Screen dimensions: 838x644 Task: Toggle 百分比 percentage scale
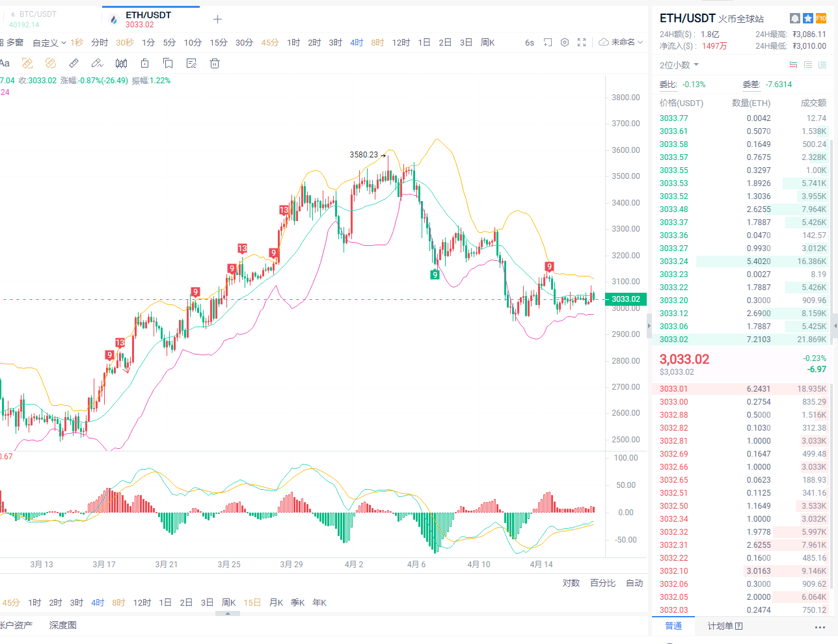602,583
